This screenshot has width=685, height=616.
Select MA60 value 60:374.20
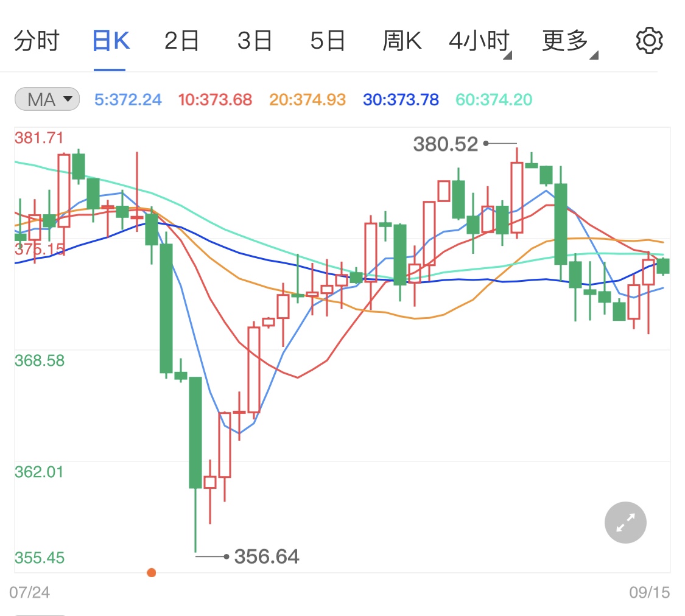(494, 100)
